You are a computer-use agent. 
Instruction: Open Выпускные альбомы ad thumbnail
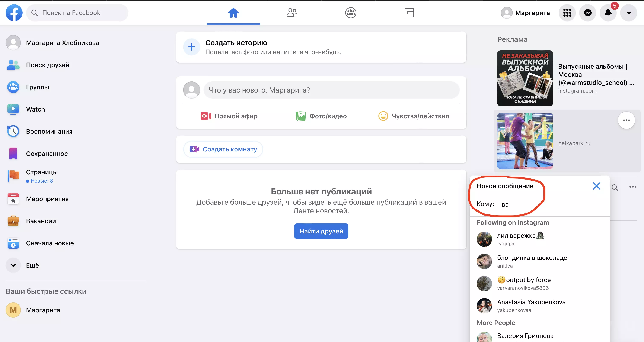[525, 78]
